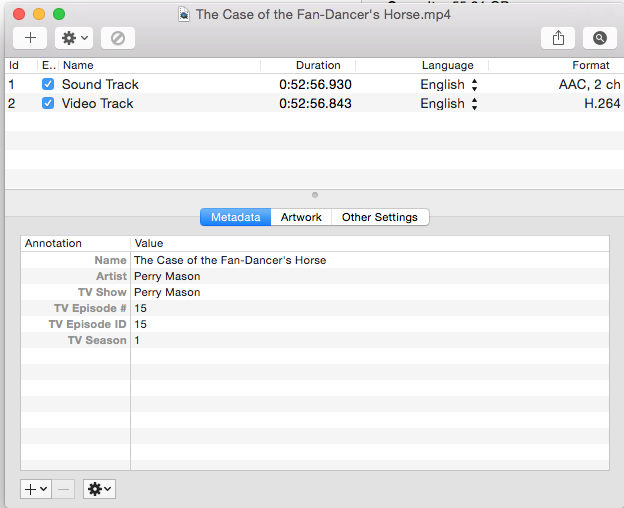Click the TV Episode ID value 15
This screenshot has height=508, width=624.
point(140,324)
